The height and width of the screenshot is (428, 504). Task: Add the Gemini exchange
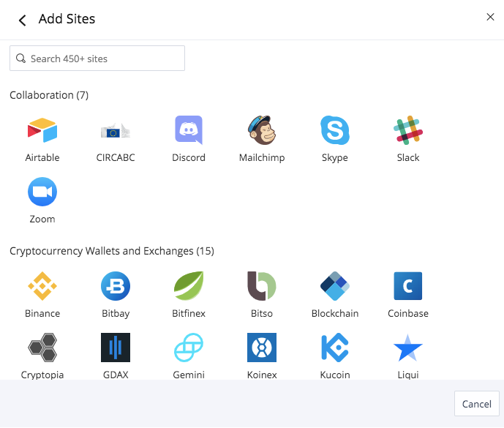pos(189,348)
